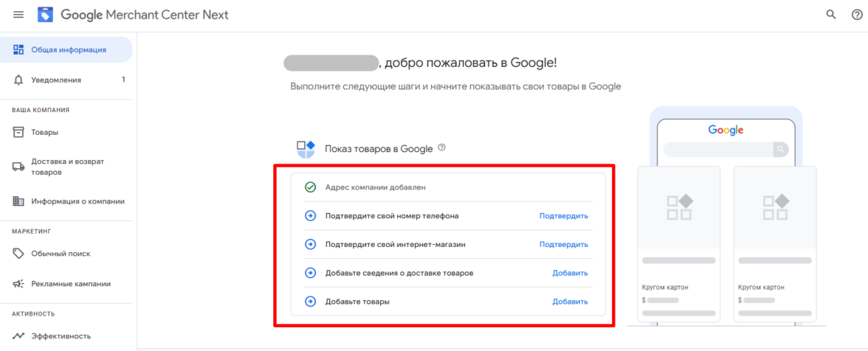Click the Google logo in the phone mockup
This screenshot has width=868, height=351.
tap(726, 131)
